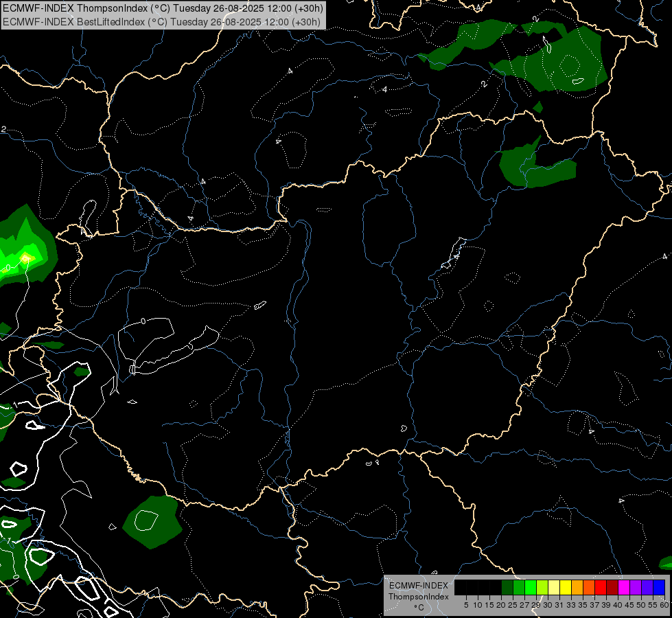Click the orange 33–35 legend swatch
672x618 pixels.
point(577,587)
